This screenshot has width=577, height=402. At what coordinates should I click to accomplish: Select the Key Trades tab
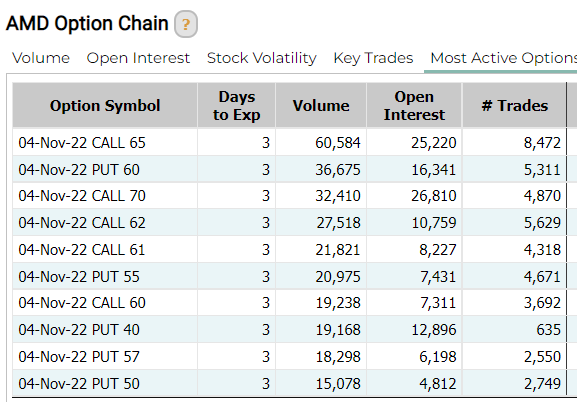tap(373, 58)
